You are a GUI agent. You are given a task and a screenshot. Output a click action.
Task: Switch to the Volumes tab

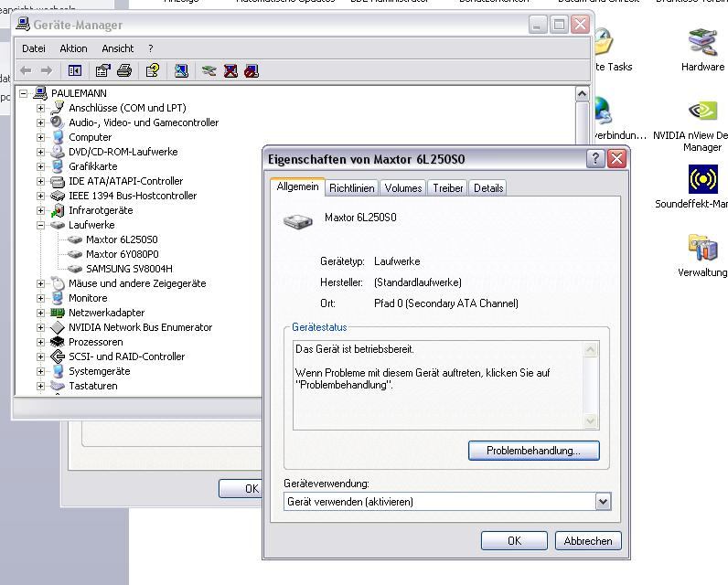point(403,188)
